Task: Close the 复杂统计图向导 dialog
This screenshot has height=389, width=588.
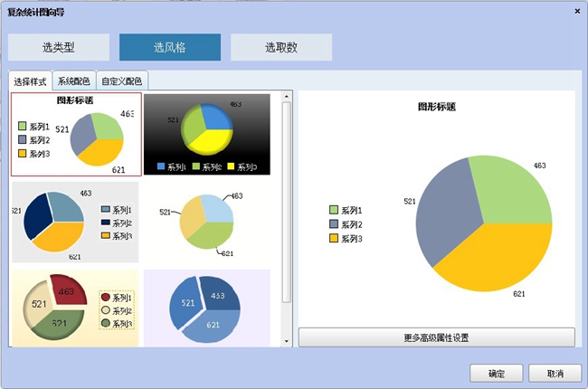Action: click(x=577, y=10)
